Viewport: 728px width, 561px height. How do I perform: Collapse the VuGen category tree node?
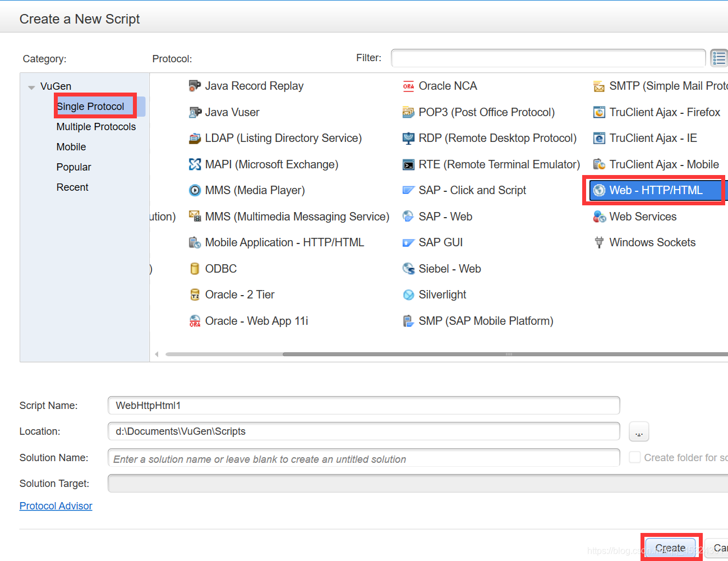[31, 87]
